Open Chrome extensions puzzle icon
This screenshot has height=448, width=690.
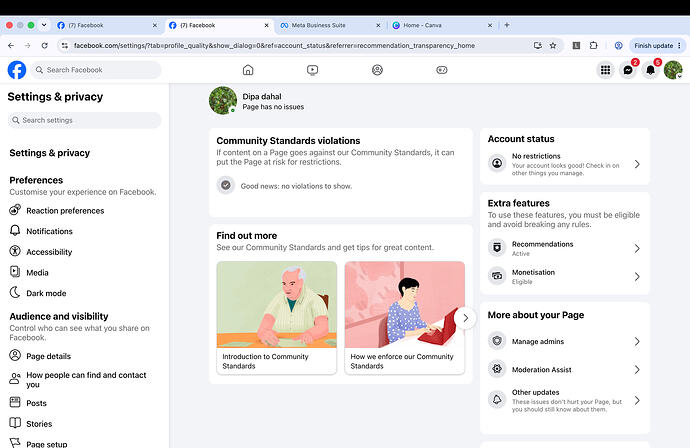[594, 45]
